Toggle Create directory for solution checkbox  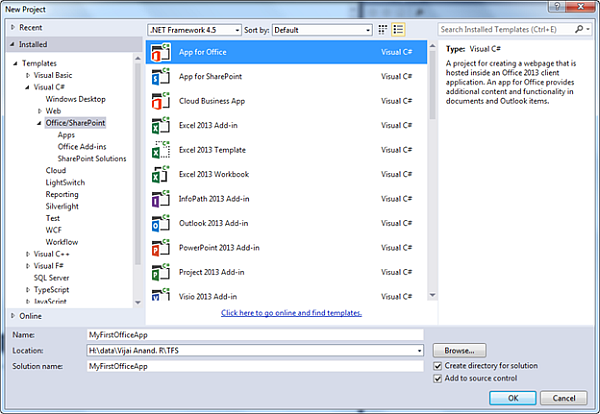click(437, 366)
